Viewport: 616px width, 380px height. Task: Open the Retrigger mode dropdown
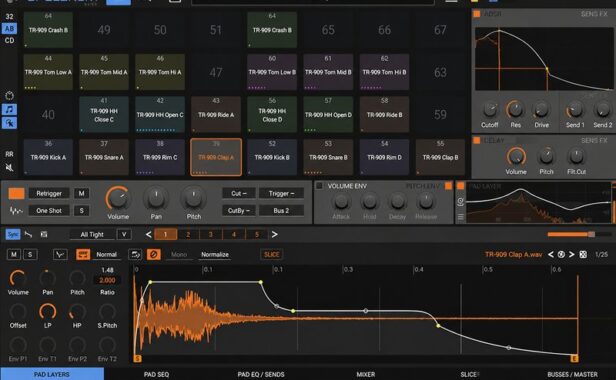tap(49, 193)
